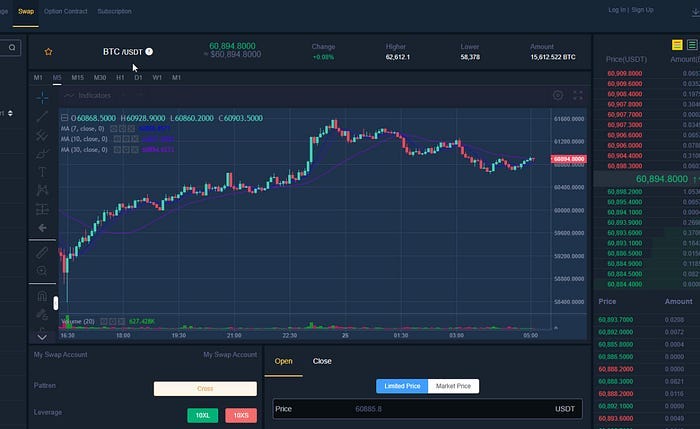Select the long position prediction tool
Image resolution: width=700 pixels, height=429 pixels.
(x=42, y=209)
